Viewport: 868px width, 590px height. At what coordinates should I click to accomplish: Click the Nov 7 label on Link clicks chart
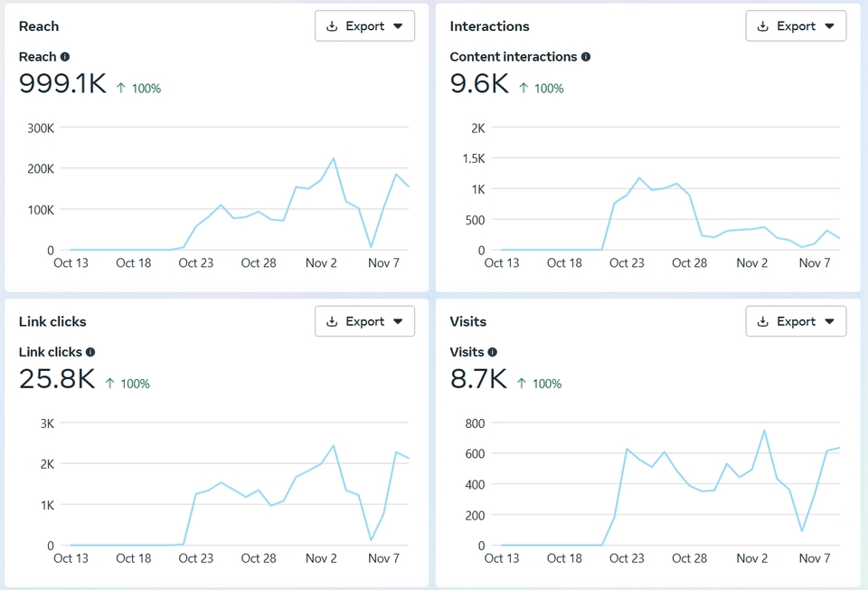384,558
